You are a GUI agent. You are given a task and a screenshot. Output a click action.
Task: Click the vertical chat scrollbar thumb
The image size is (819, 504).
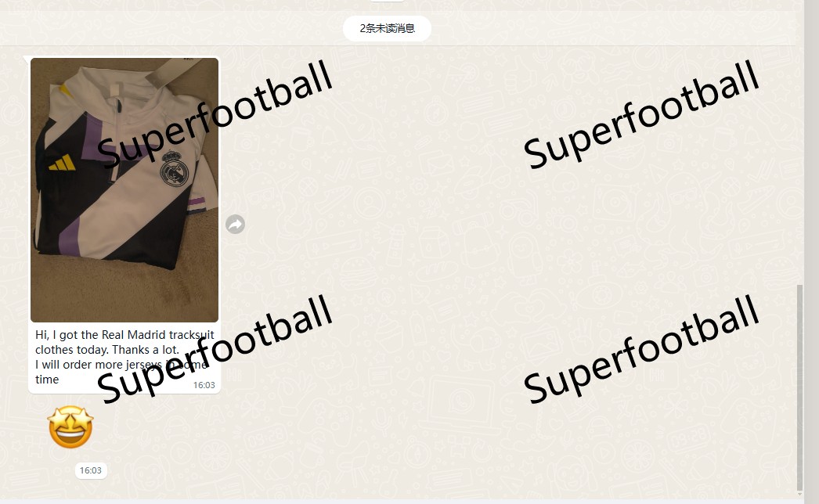(799, 387)
